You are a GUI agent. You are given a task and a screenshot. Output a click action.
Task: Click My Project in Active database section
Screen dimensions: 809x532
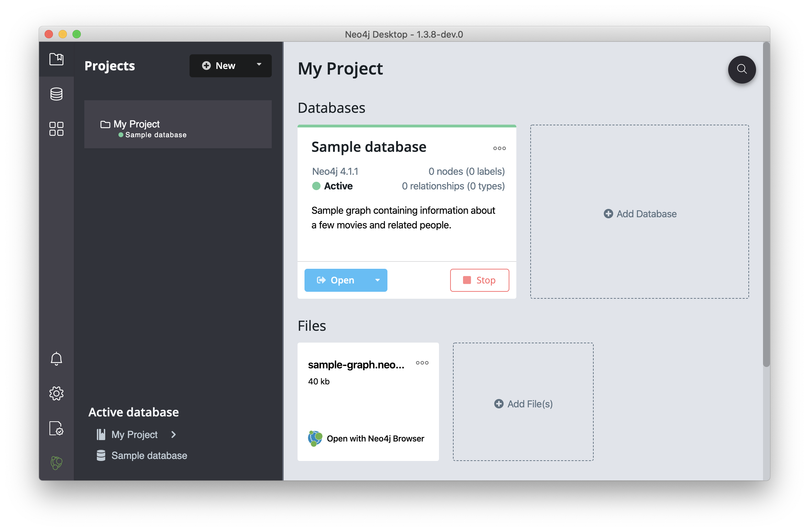(134, 435)
